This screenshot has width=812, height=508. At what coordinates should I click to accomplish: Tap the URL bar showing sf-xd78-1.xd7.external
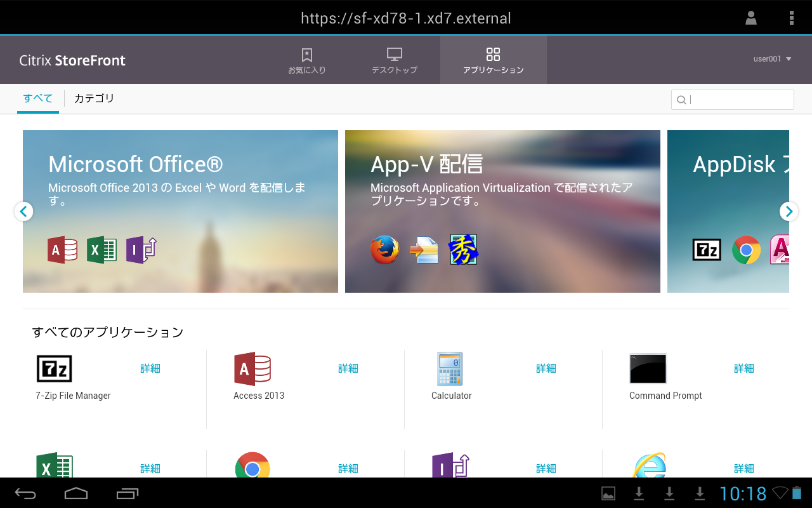[406, 18]
